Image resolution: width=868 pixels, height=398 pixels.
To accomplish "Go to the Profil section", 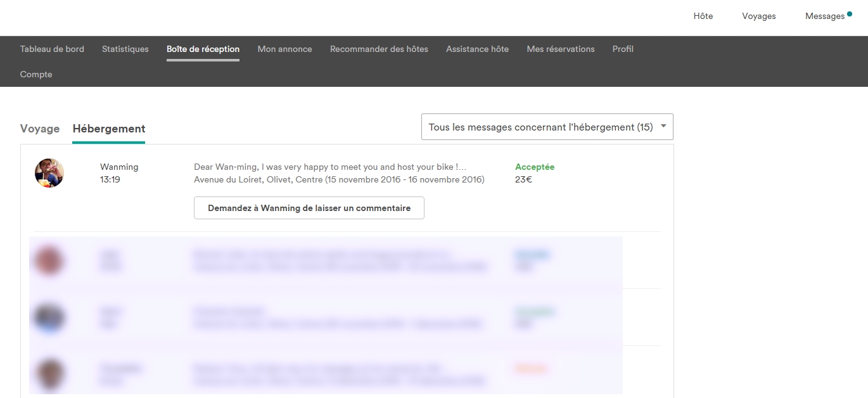I will tap(623, 49).
